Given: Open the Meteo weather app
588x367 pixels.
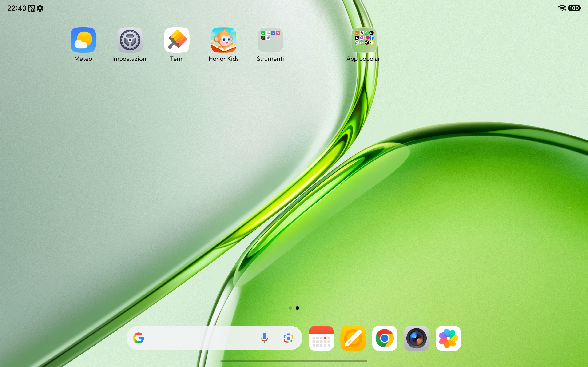Looking at the screenshot, I should click(x=83, y=40).
